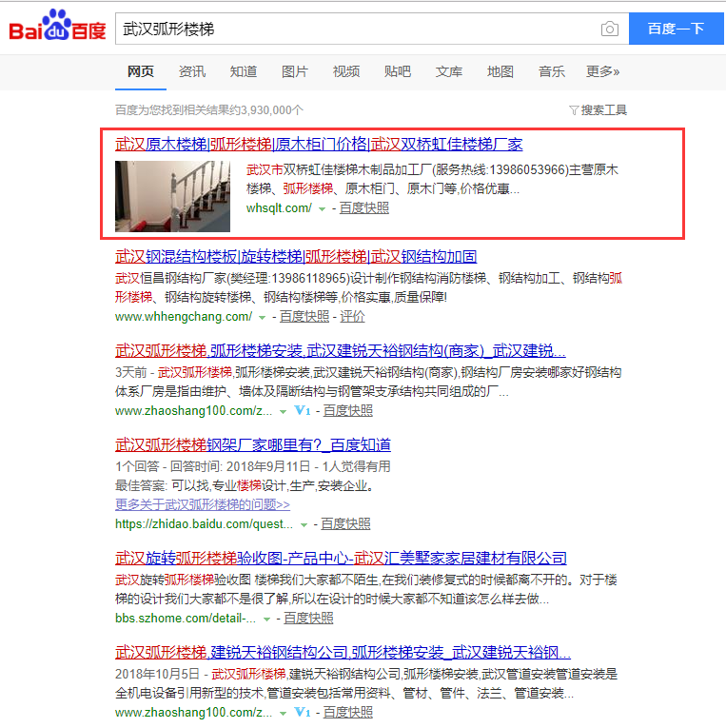Click the 1个回答 answer info text
Image resolution: width=726 pixels, height=728 pixels.
(253, 466)
